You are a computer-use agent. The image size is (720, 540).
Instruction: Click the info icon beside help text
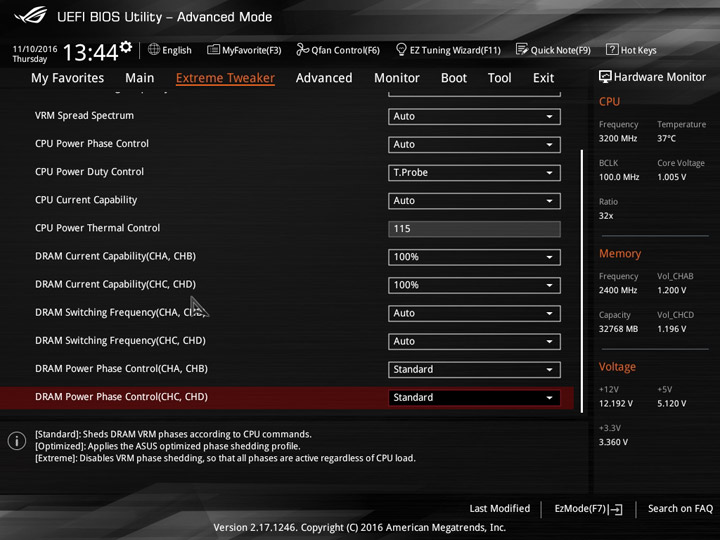pyautogui.click(x=17, y=441)
